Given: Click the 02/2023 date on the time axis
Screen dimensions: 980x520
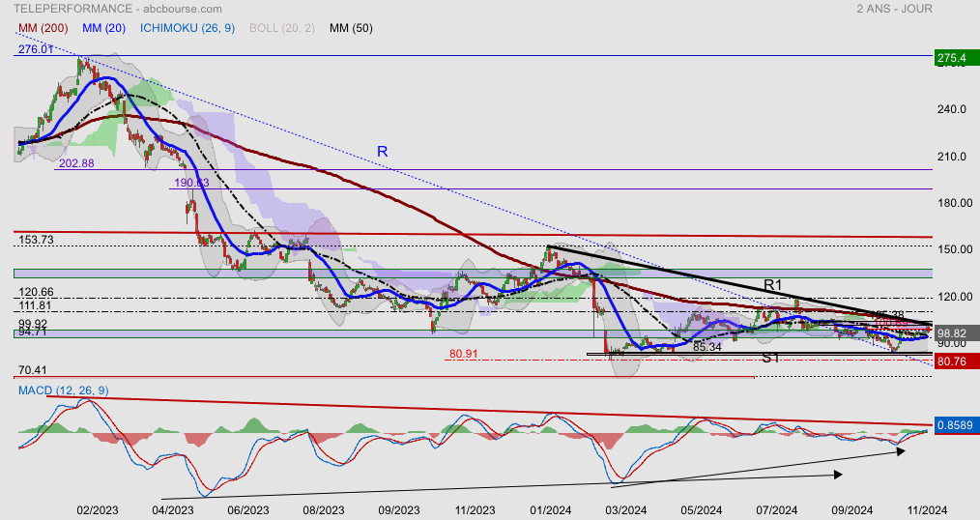Looking at the screenshot, I should (x=97, y=510).
